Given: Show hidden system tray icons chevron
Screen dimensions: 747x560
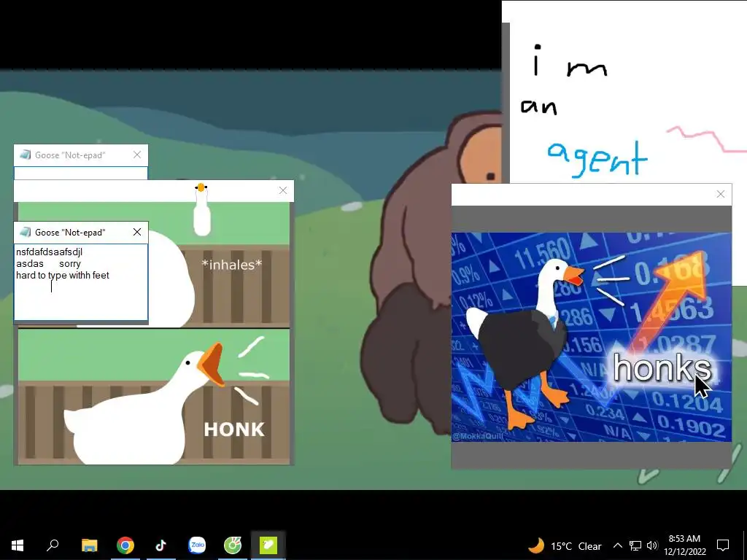Looking at the screenshot, I should coord(617,545).
